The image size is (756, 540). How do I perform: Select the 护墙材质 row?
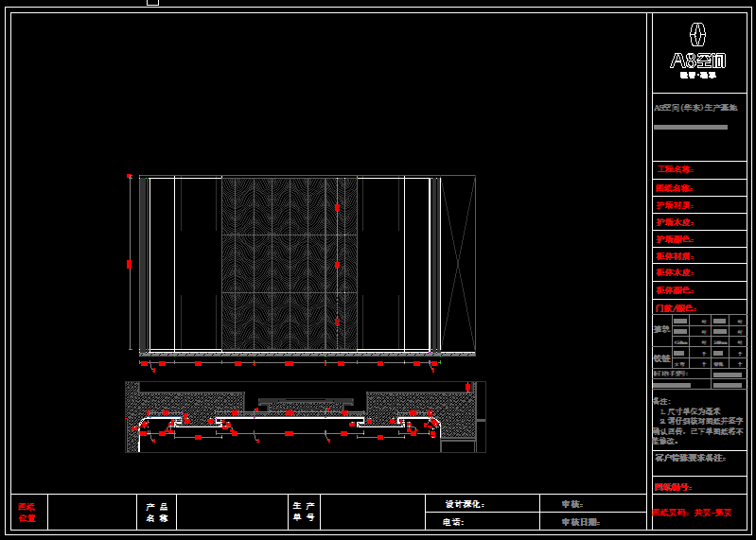coord(698,205)
